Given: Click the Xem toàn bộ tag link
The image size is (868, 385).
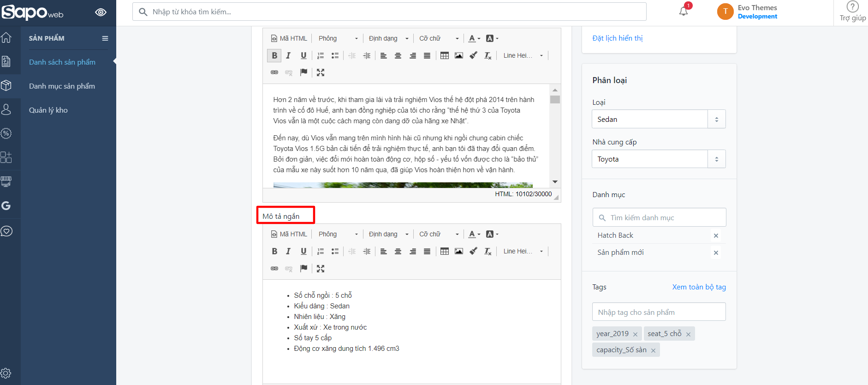Looking at the screenshot, I should (x=699, y=287).
